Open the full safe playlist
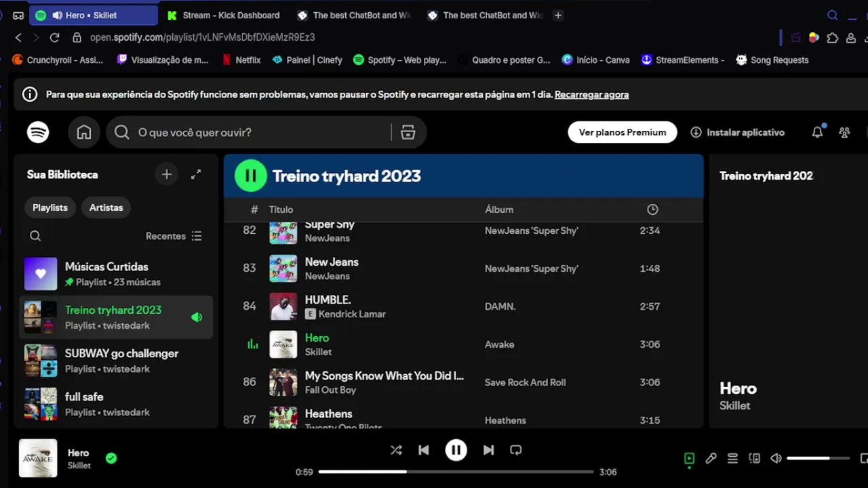Image resolution: width=868 pixels, height=488 pixels. [x=116, y=404]
